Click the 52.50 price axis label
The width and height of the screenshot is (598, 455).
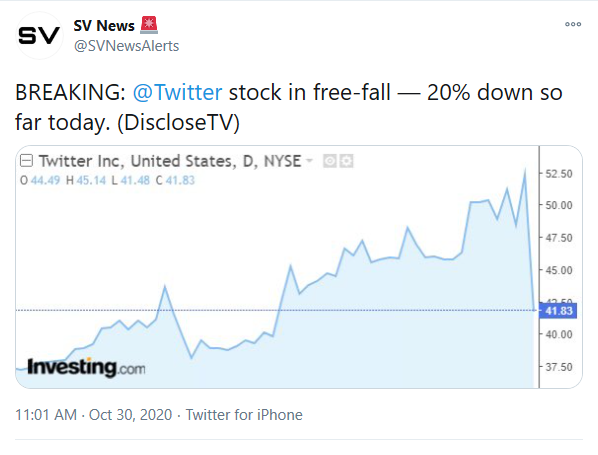click(x=559, y=174)
